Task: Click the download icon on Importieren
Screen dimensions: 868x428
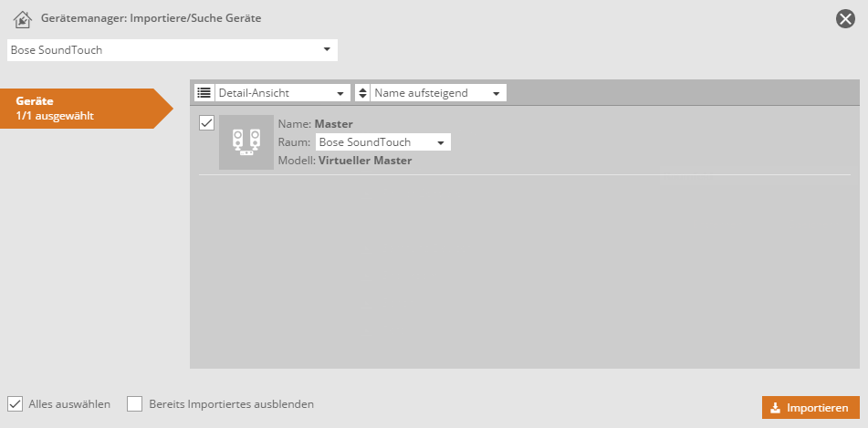Action: click(x=775, y=408)
